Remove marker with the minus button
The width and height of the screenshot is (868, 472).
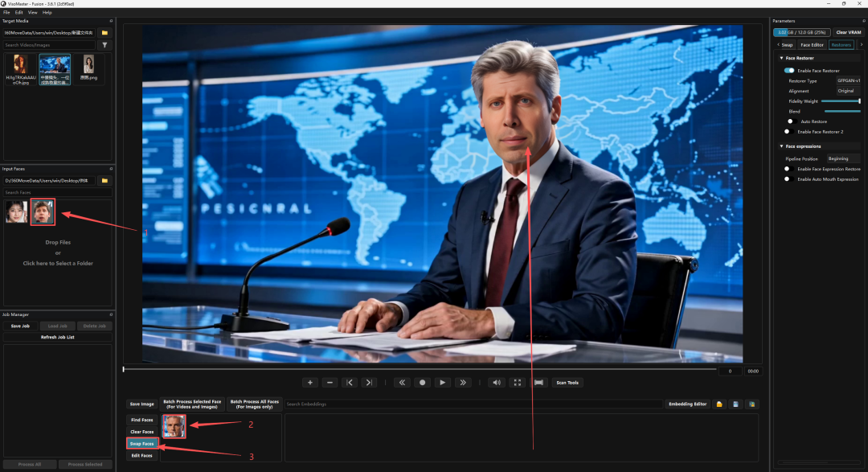(330, 382)
